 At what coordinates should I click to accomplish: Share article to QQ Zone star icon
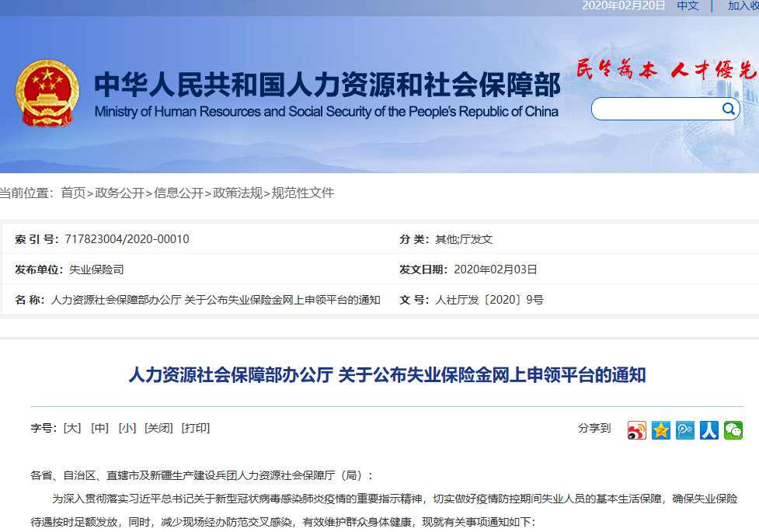[661, 430]
